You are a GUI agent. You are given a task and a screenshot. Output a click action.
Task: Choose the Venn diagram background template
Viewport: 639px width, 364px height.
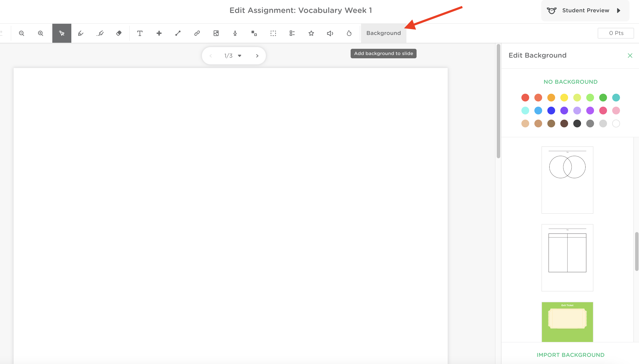(567, 180)
